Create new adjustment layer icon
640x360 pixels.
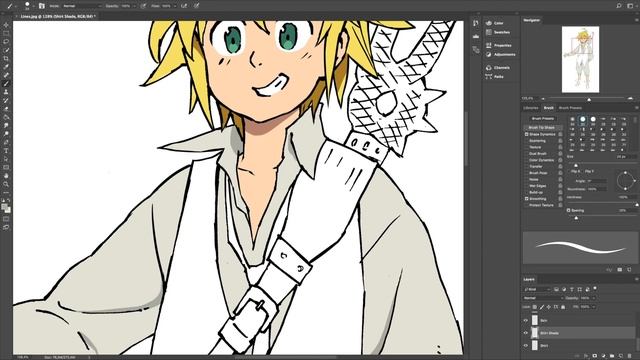[603, 356]
